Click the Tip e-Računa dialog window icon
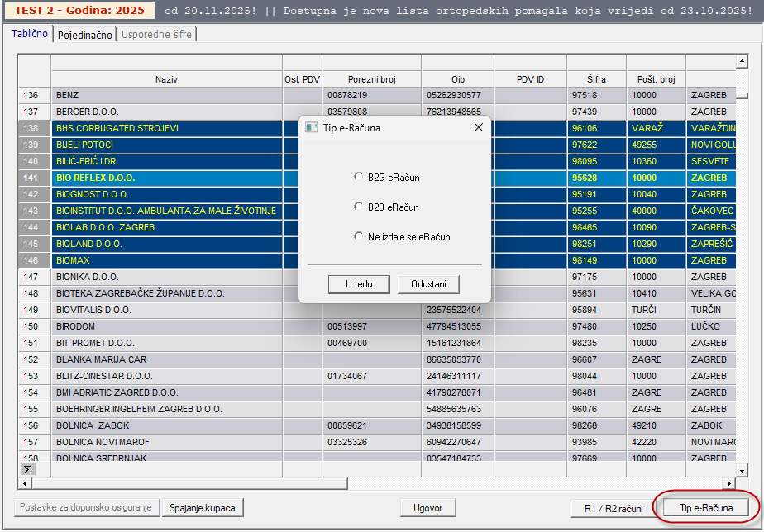The height and width of the screenshot is (532, 764). click(312, 127)
